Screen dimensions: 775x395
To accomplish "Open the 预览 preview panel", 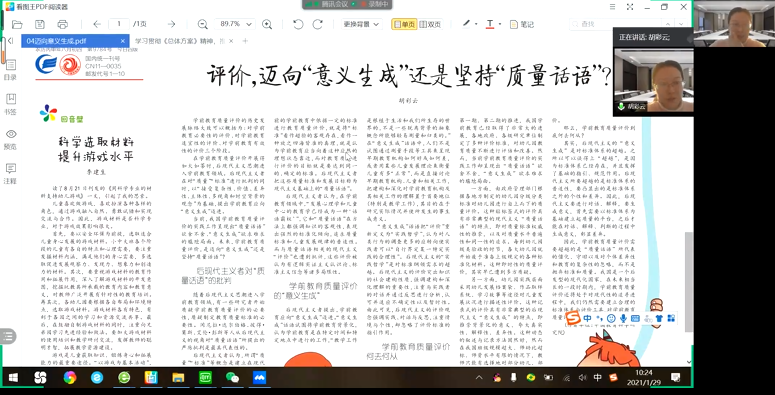I will click(10, 139).
